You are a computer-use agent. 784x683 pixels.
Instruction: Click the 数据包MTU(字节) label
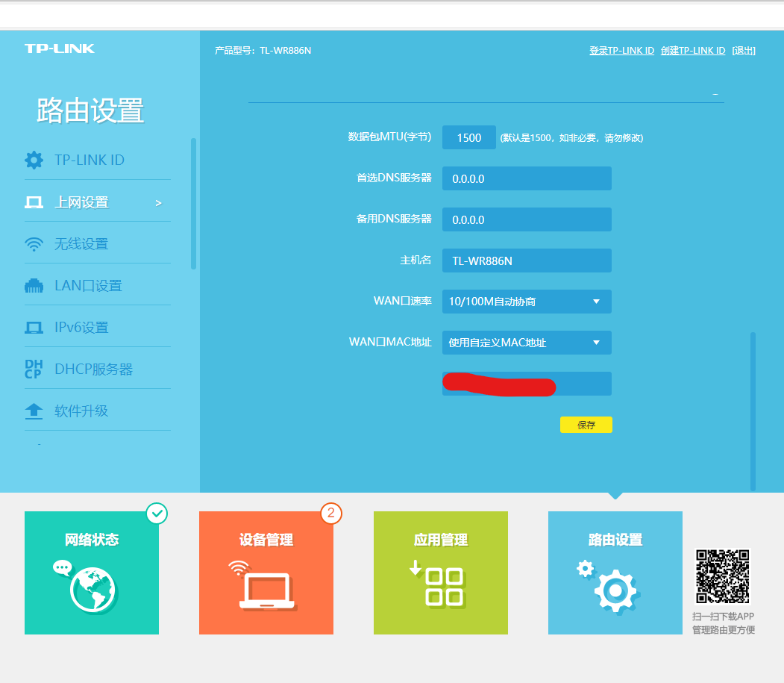tap(389, 137)
